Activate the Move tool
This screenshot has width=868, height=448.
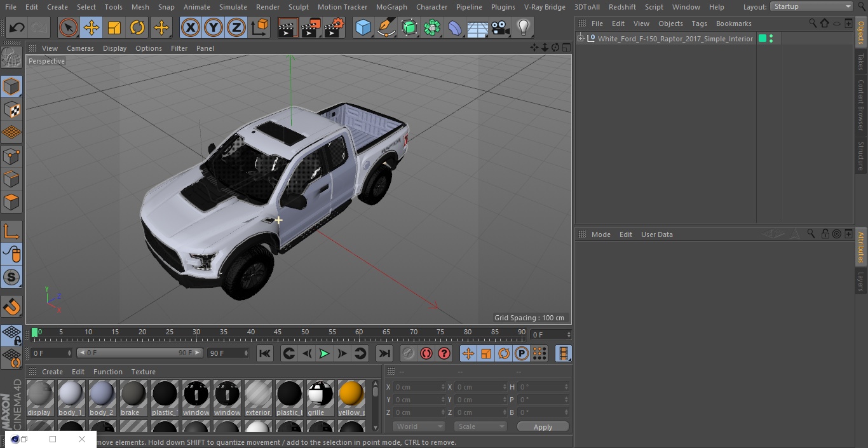pyautogui.click(x=92, y=28)
